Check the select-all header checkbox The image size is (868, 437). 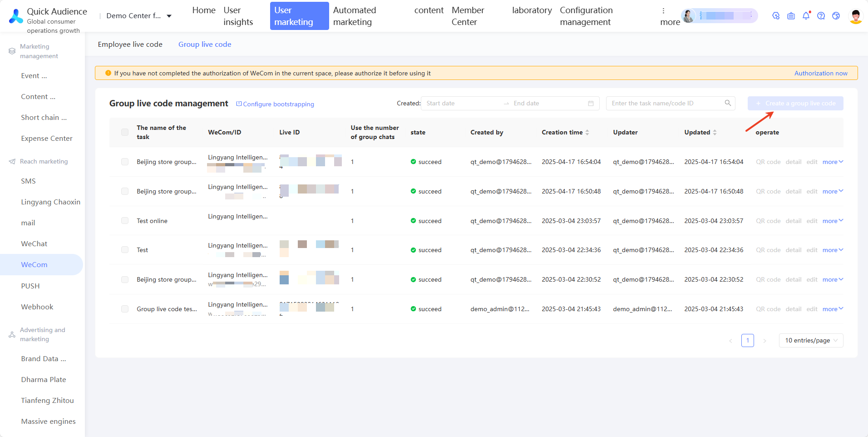(x=125, y=132)
